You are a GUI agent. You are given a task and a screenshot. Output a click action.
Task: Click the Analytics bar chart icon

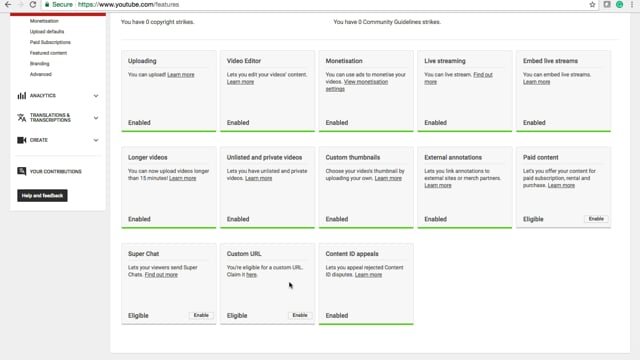point(22,96)
